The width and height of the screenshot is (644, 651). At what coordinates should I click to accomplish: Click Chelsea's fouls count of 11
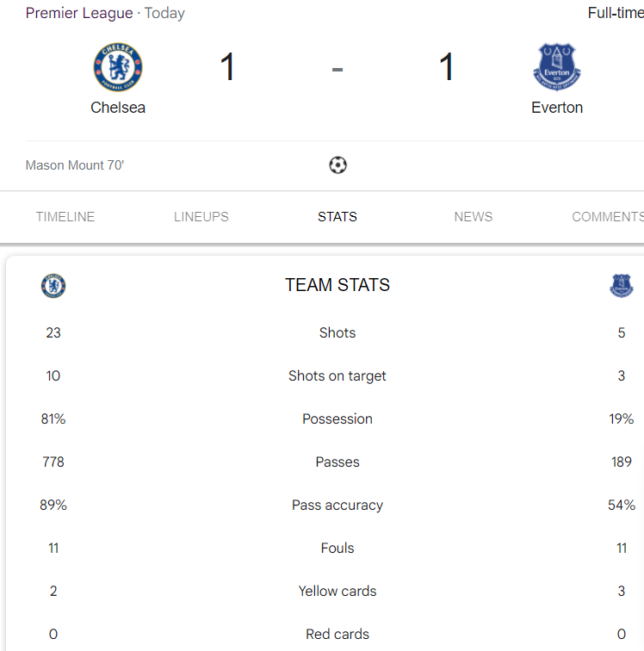tap(53, 548)
